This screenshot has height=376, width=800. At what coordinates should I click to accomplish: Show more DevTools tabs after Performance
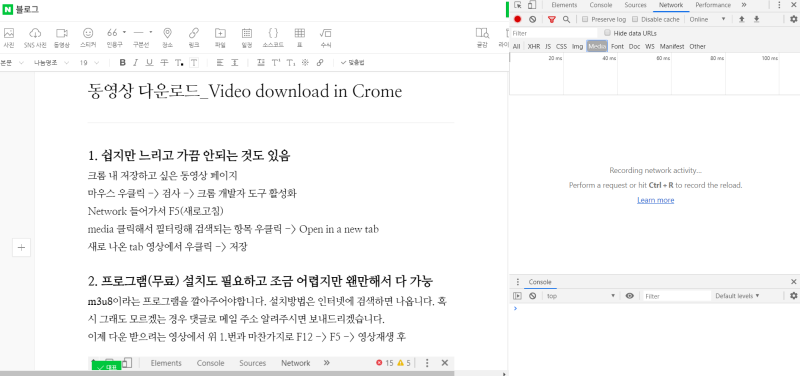click(x=744, y=5)
